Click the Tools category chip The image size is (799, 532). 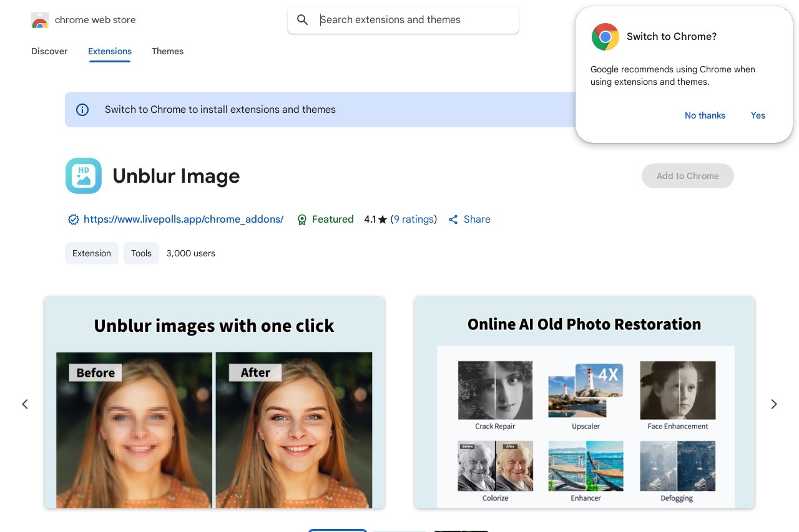tap(141, 253)
